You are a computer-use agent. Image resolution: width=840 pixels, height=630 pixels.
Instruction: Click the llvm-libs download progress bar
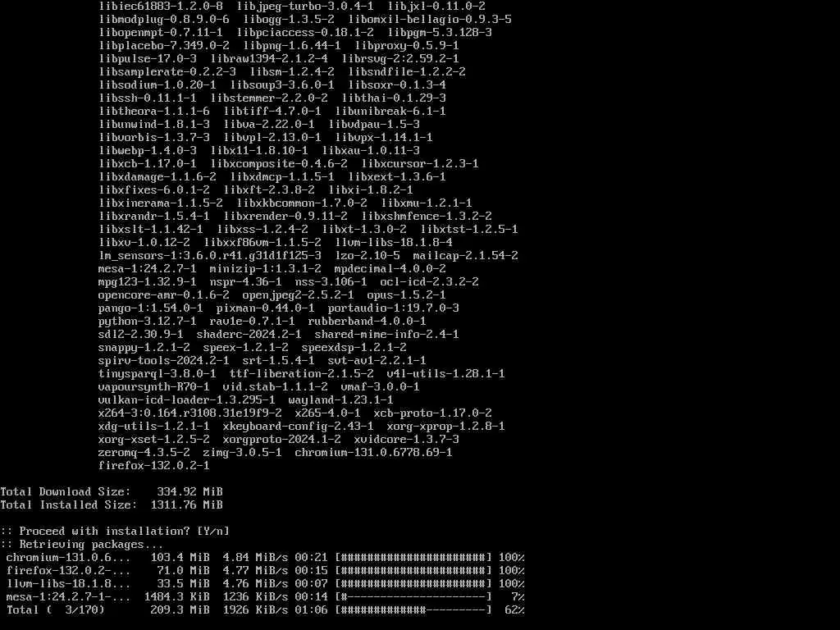pyautogui.click(x=413, y=584)
